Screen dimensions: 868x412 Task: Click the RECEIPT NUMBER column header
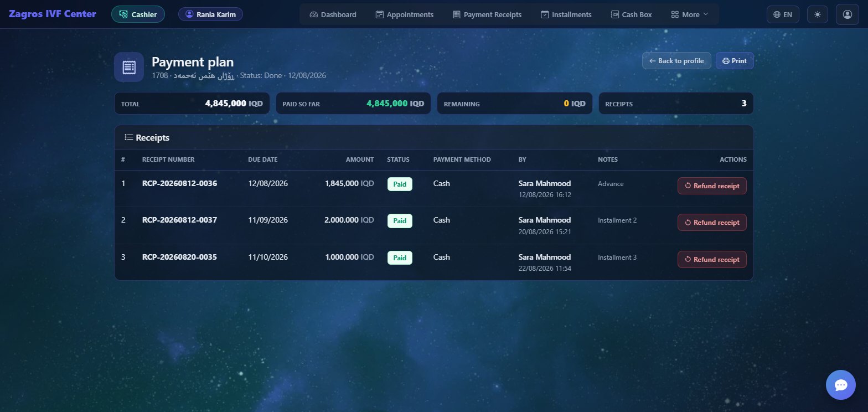[x=168, y=159]
